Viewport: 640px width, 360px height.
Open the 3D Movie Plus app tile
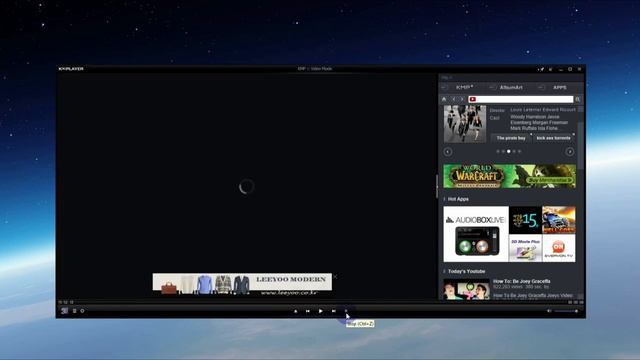525,248
